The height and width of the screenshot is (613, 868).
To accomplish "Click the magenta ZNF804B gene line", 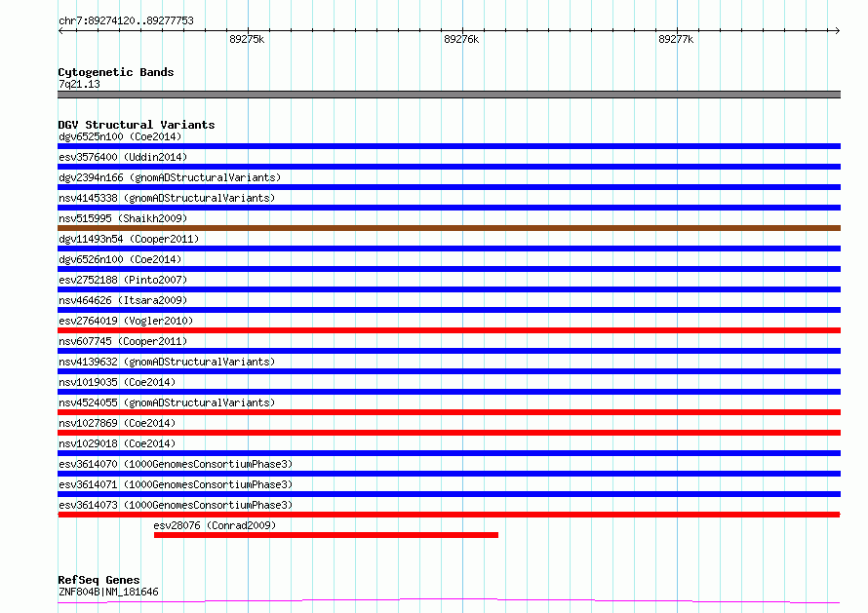I will 449,601.
